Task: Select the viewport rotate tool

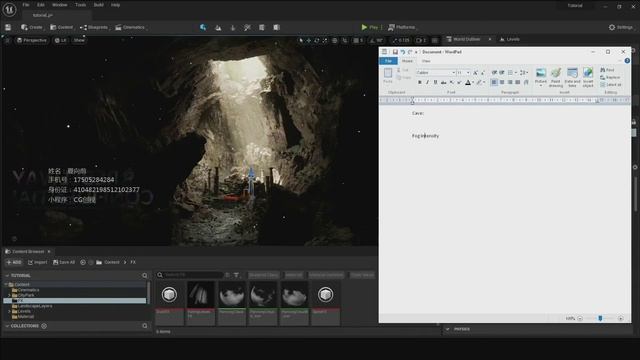Action: coord(317,40)
